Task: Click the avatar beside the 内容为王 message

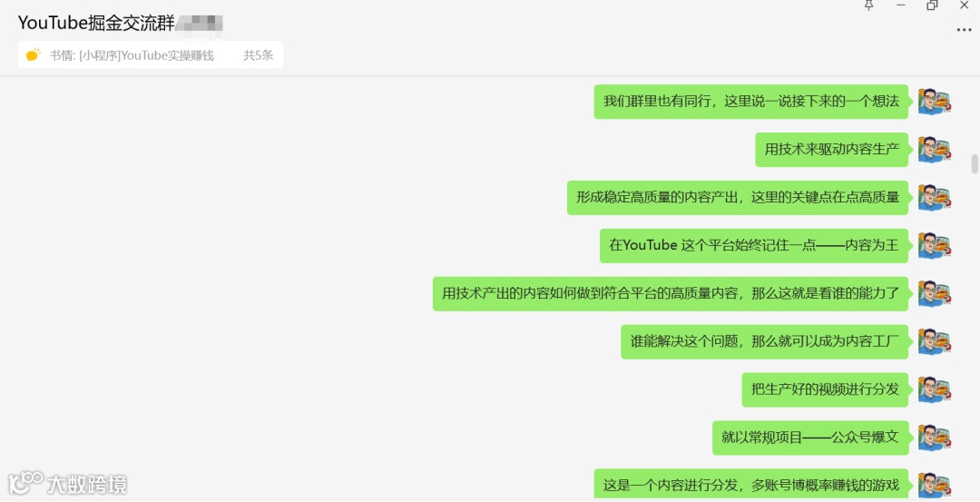Action: pos(935,246)
